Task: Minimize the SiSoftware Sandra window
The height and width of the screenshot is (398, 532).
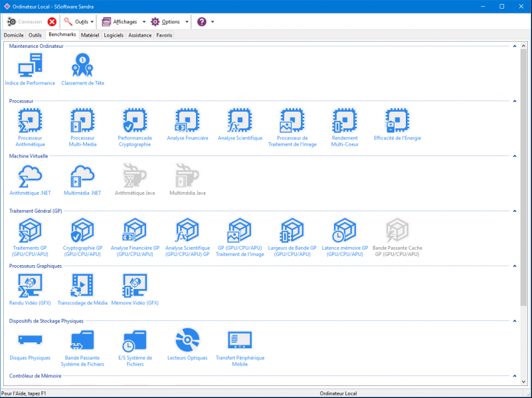Action: tap(483, 7)
